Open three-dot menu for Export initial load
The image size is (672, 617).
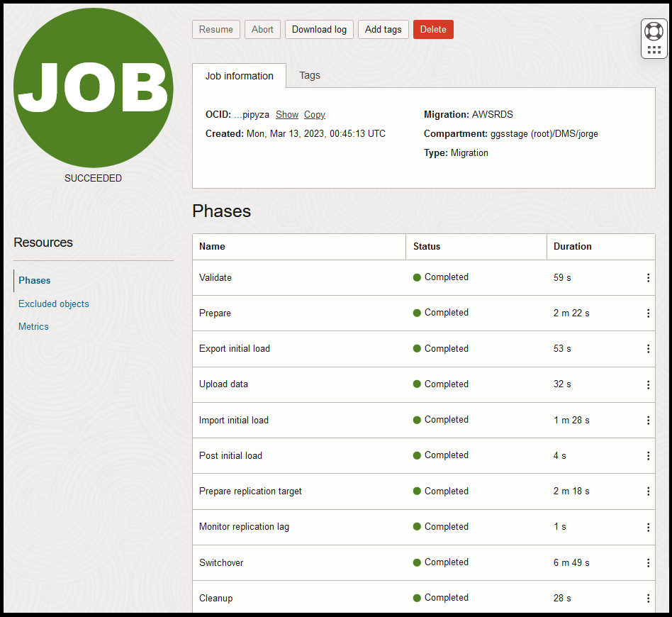coord(648,349)
